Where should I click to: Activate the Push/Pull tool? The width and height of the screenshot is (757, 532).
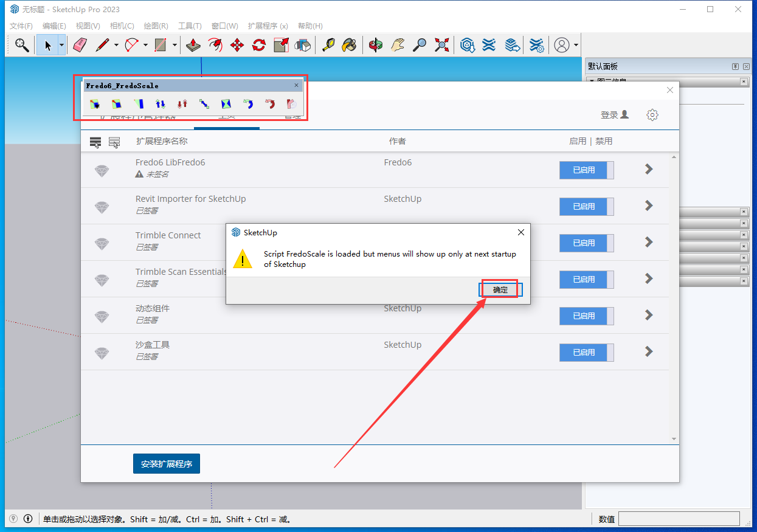(x=193, y=45)
